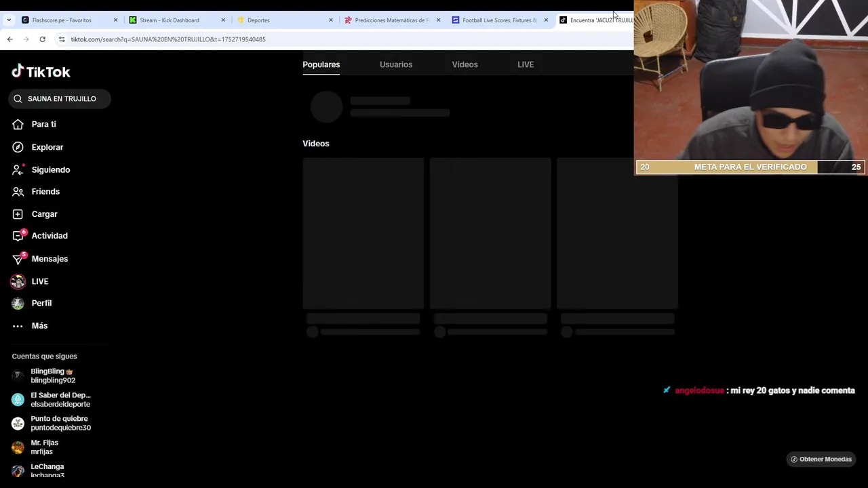This screenshot has height=488, width=868.
Task: Open Siguiendo people icon
Action: point(18,169)
